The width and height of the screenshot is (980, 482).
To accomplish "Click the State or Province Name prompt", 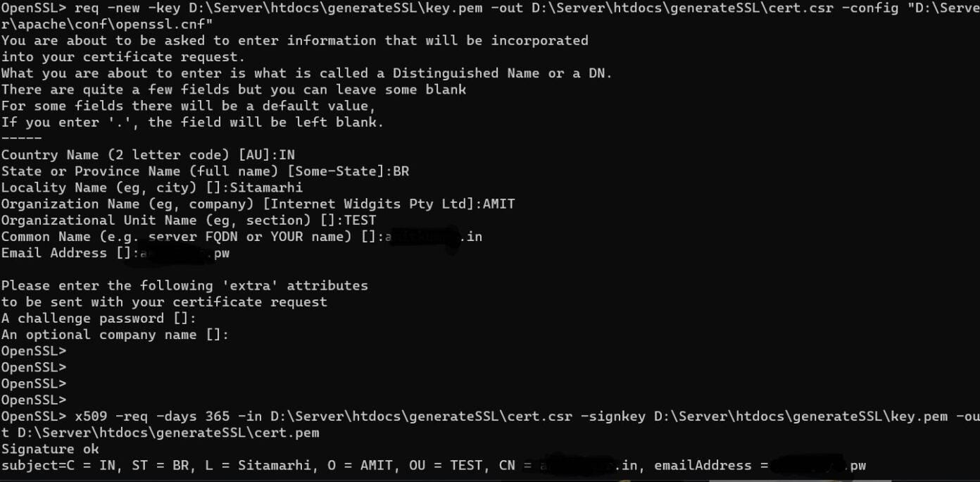I will click(x=204, y=171).
